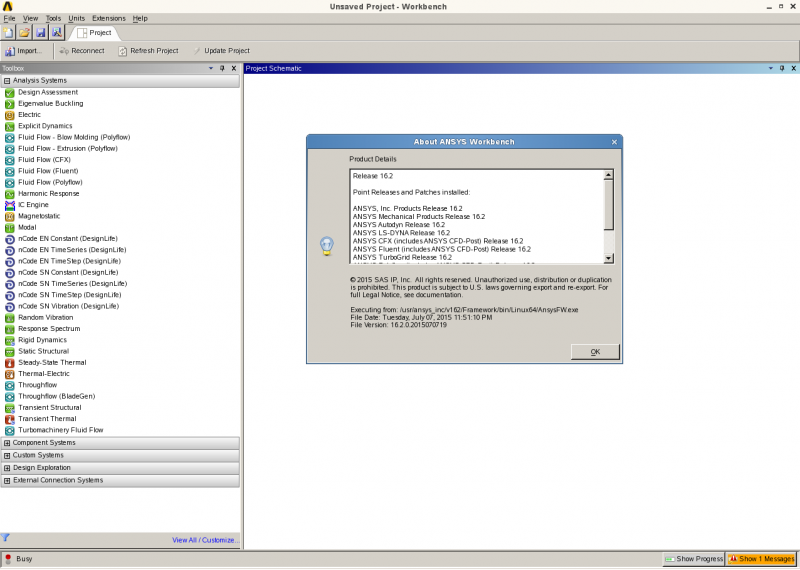Select the Fluid Flow (Fluent) icon
Screen dimensions: 800x570
click(x=10, y=171)
